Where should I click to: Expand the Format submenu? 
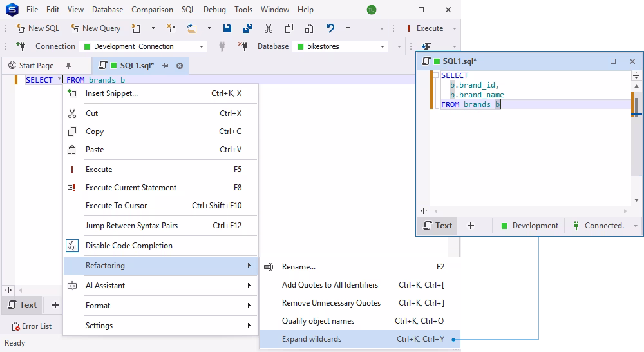click(160, 306)
